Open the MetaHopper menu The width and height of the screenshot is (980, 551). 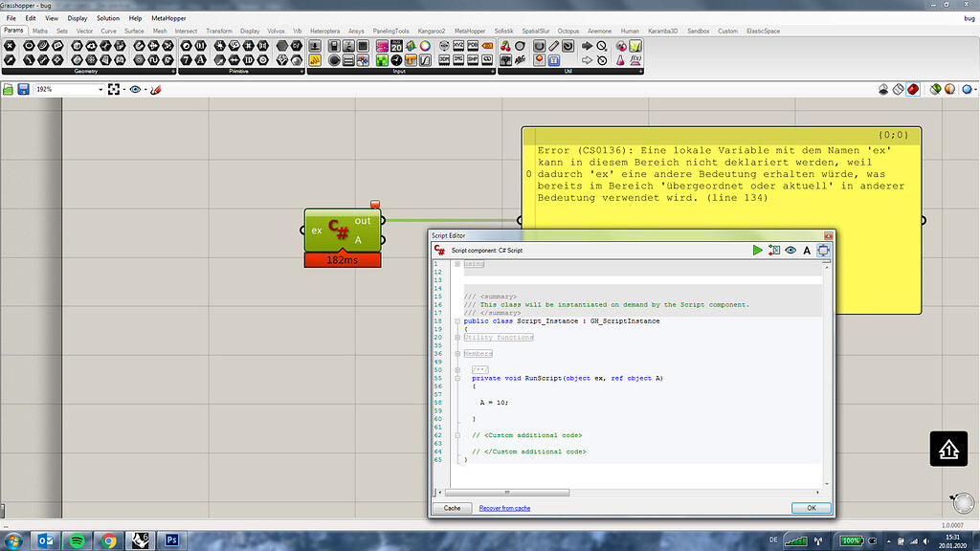pos(168,17)
